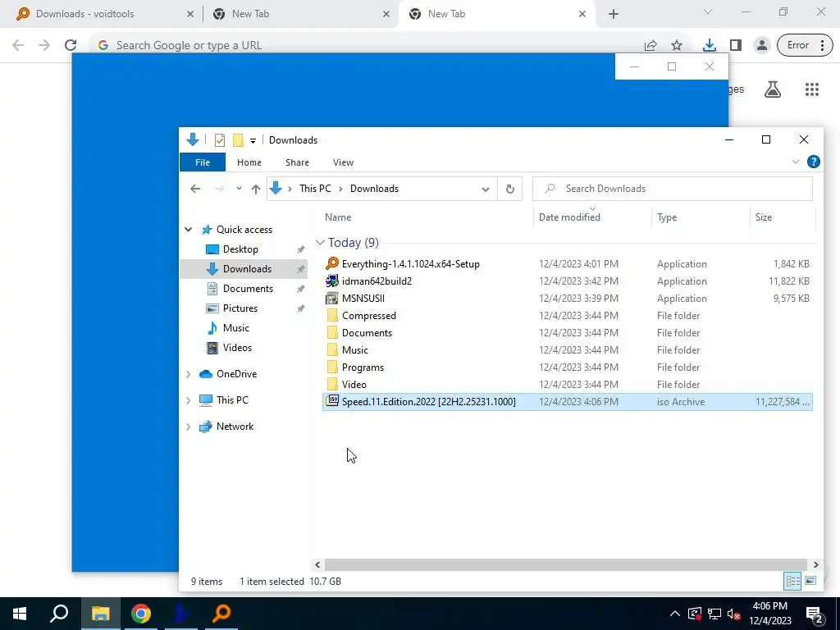Image resolution: width=840 pixels, height=630 pixels.
Task: Open Desktop in Quick access
Action: [x=240, y=249]
